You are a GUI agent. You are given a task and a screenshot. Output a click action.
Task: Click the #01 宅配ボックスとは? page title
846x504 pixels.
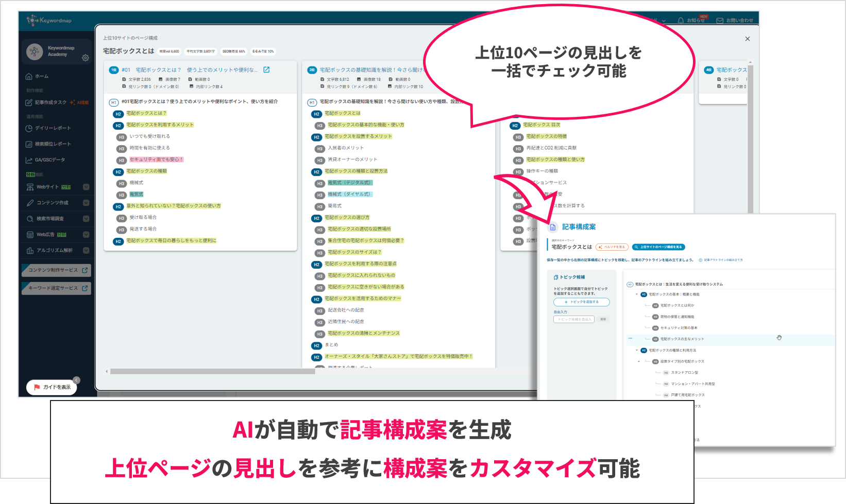pyautogui.click(x=189, y=70)
